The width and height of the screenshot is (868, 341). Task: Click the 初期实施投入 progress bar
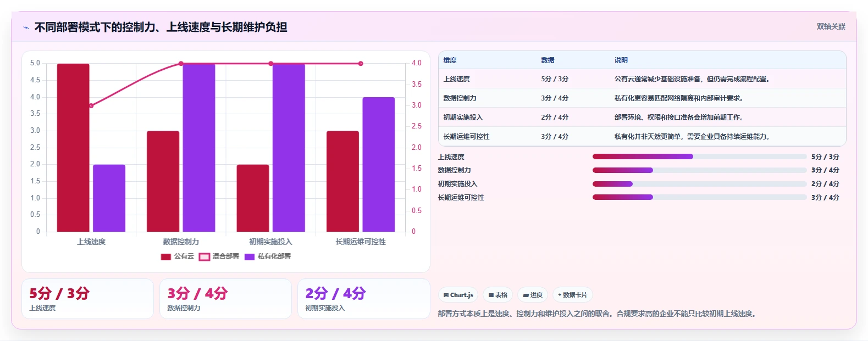[699, 184]
